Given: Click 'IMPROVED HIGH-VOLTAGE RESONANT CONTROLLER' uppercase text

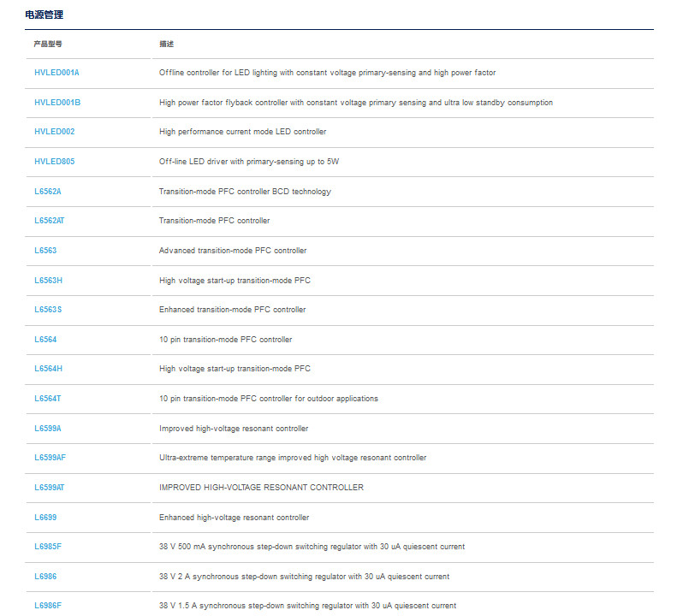Looking at the screenshot, I should pyautogui.click(x=261, y=488).
